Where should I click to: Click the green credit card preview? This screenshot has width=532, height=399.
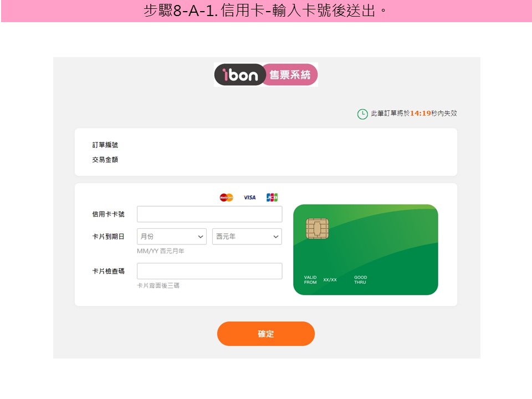pyautogui.click(x=365, y=249)
